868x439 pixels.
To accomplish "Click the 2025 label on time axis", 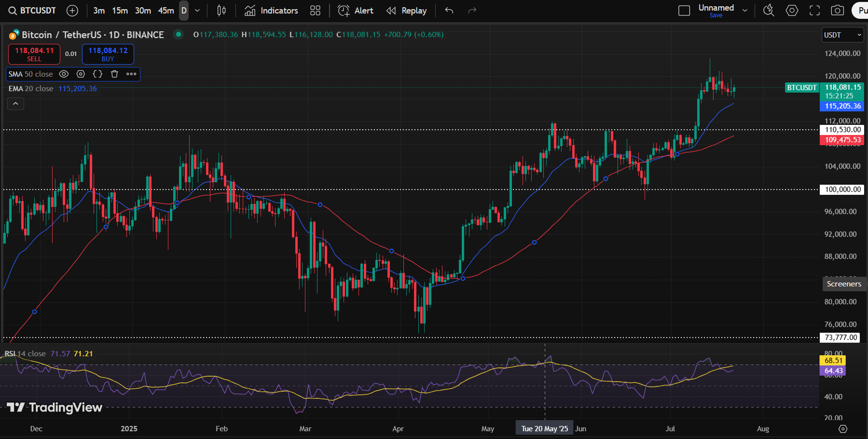I will [x=129, y=429].
